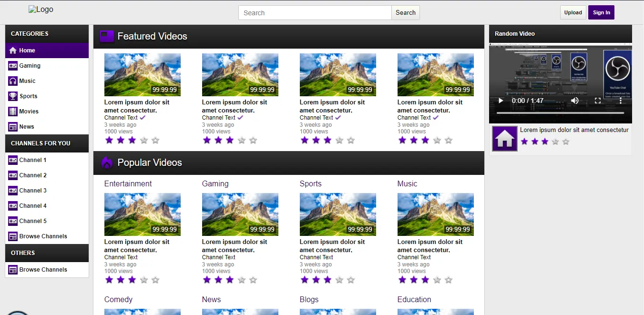Image resolution: width=644 pixels, height=315 pixels.
Task: Click Browse Channels under the Others section
Action: (47, 270)
